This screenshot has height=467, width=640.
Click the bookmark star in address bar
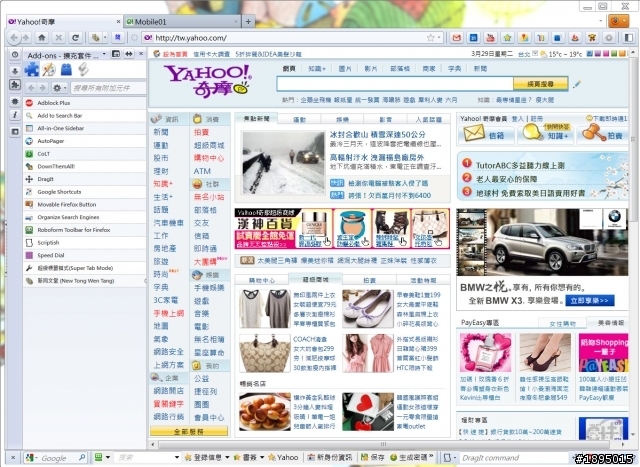[x=430, y=38]
